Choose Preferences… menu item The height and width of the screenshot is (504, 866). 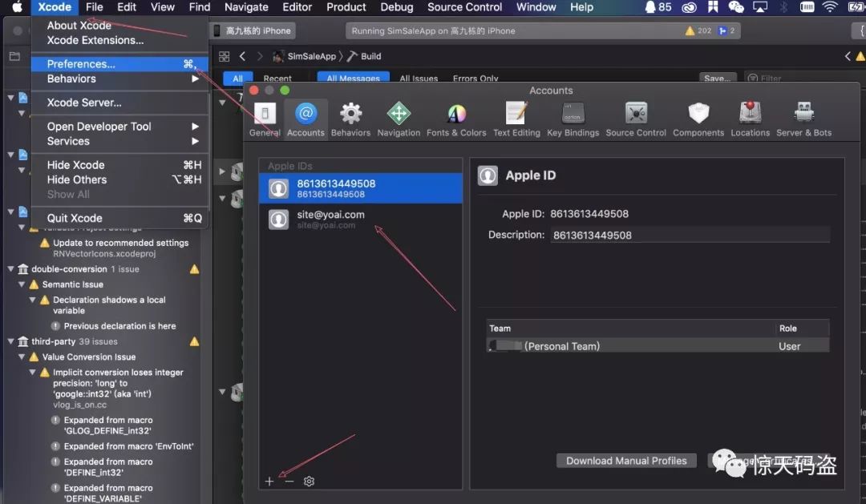119,64
